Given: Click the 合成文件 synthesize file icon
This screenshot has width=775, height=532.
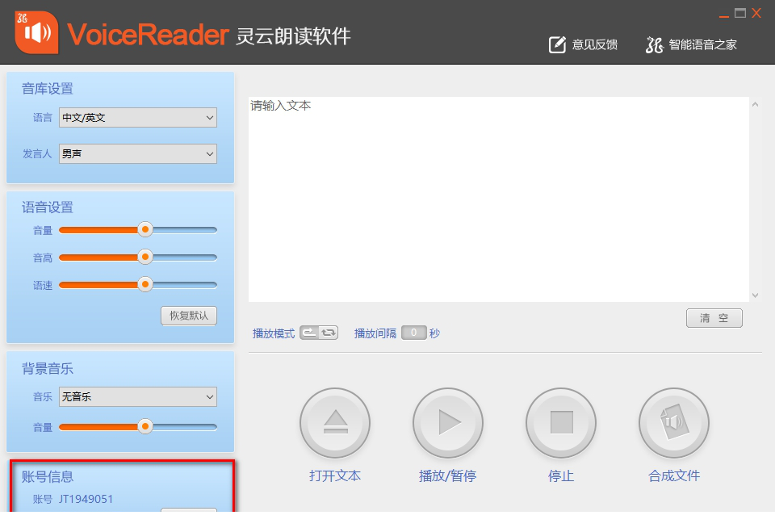Looking at the screenshot, I should click(x=674, y=423).
